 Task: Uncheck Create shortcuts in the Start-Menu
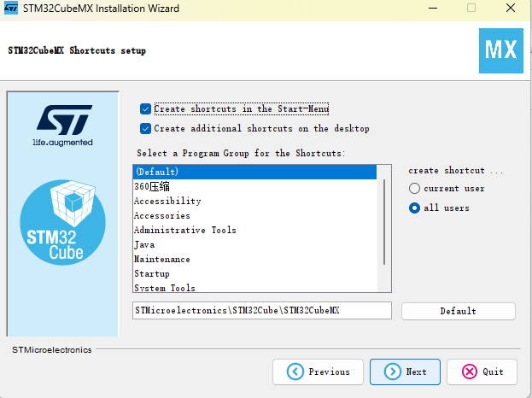point(145,109)
